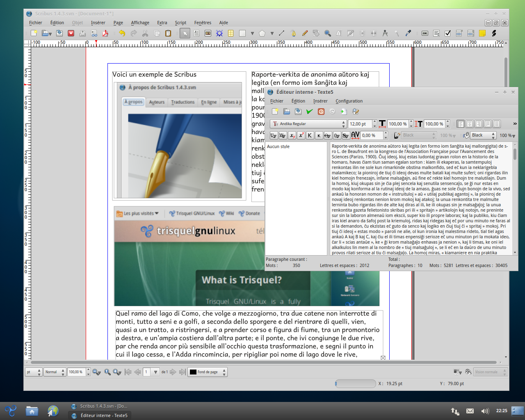The image size is (525, 420).
Task: Click the zoom out magnifier in status bar
Action: 96,372
